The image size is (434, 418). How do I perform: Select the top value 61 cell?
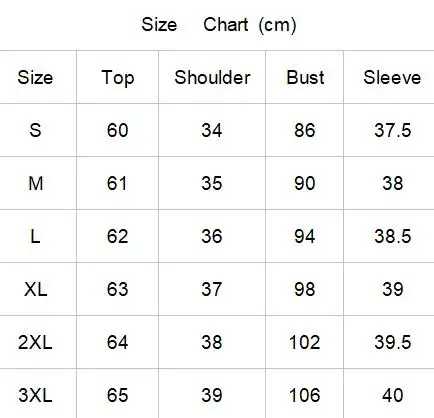coord(117,183)
